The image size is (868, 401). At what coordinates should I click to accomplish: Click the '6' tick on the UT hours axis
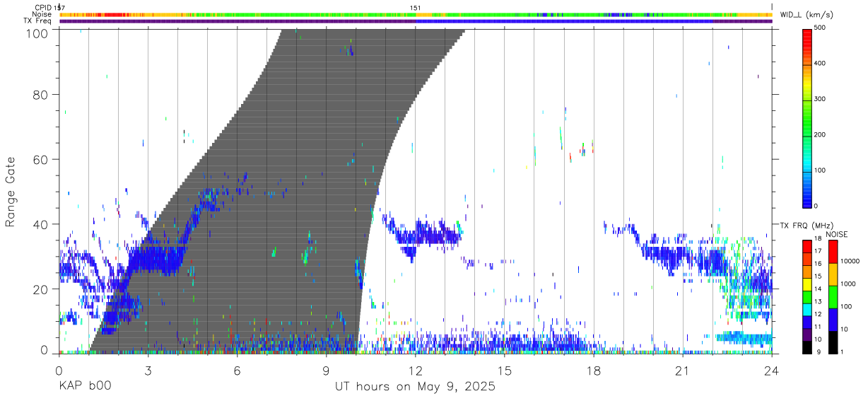pos(237,371)
